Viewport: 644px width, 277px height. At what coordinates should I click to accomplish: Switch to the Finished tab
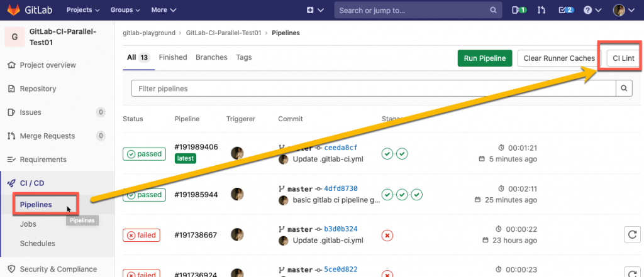point(173,57)
